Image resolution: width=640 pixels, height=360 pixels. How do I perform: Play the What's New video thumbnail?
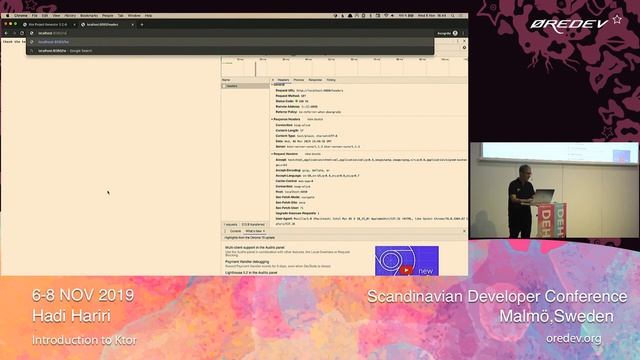407,260
